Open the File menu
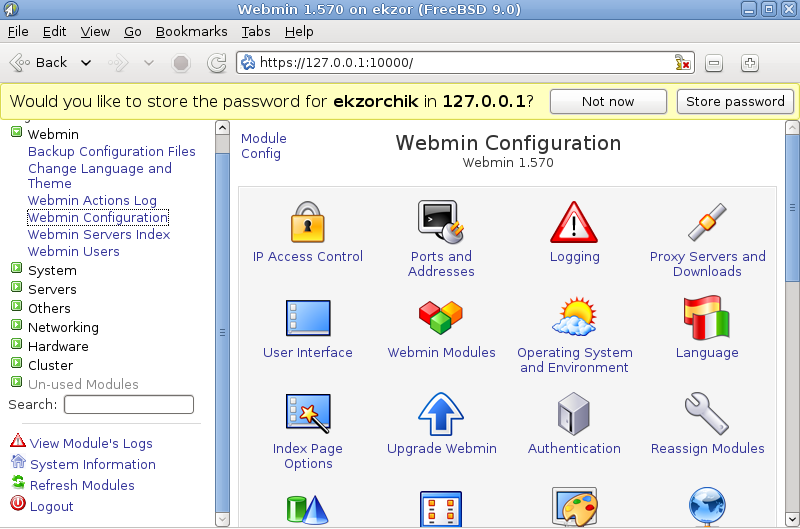Viewport: 800px width, 529px height. (18, 32)
